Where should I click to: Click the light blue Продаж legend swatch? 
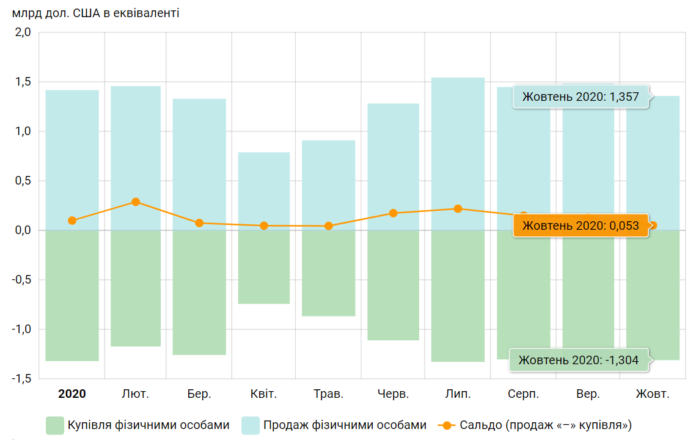click(250, 425)
